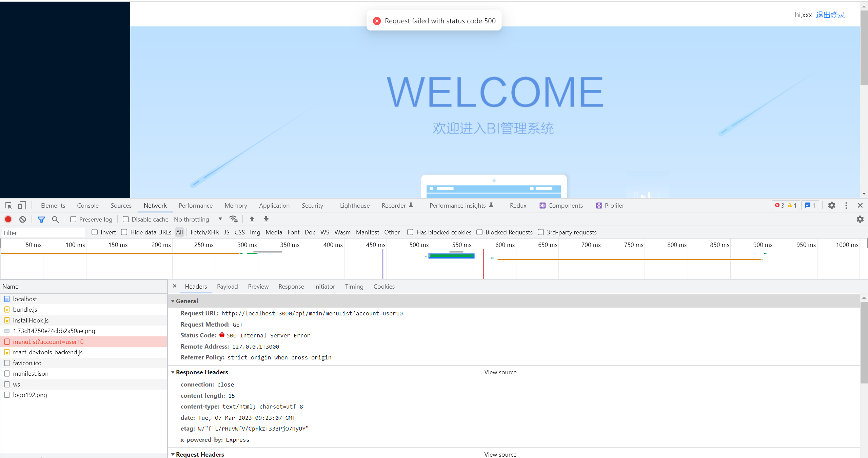Select ws websocket request
The width and height of the screenshot is (868, 458).
[84, 384]
